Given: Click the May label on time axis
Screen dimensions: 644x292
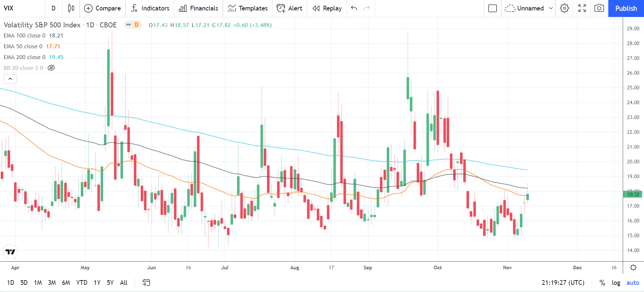Looking at the screenshot, I should point(85,268).
